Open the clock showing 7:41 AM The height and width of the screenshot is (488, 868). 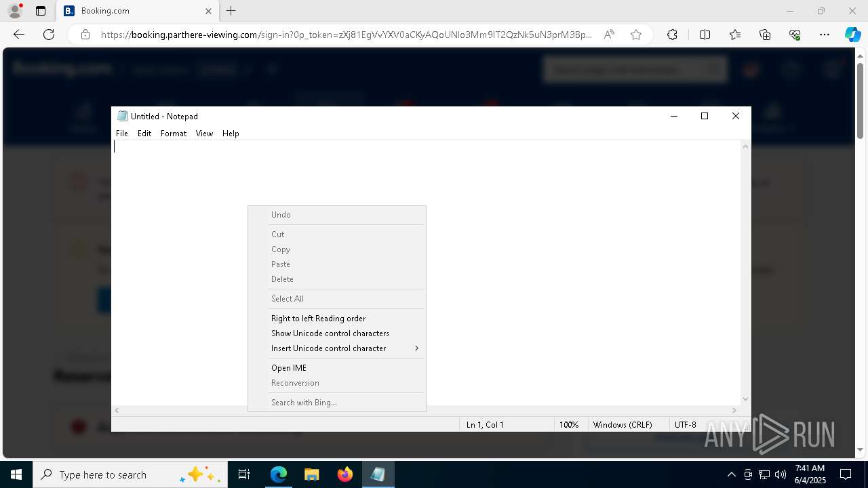tap(810, 474)
